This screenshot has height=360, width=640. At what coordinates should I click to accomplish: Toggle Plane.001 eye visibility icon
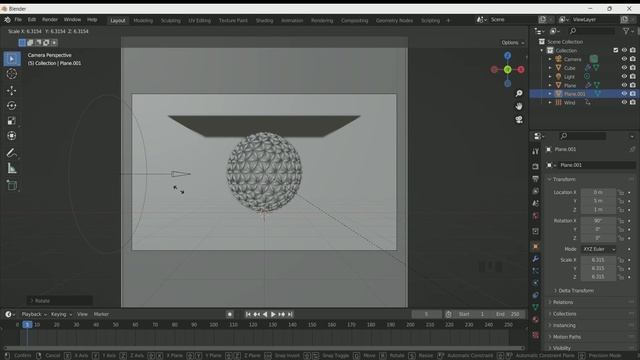(x=624, y=94)
